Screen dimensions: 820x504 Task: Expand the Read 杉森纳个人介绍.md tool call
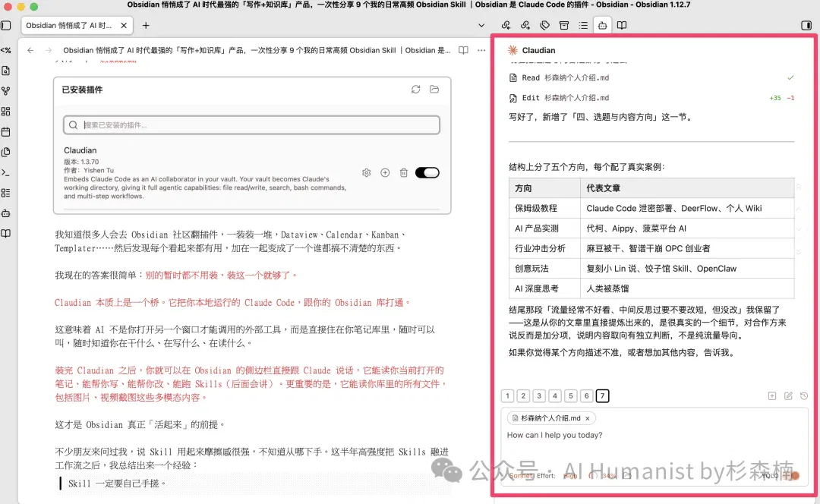(x=651, y=77)
